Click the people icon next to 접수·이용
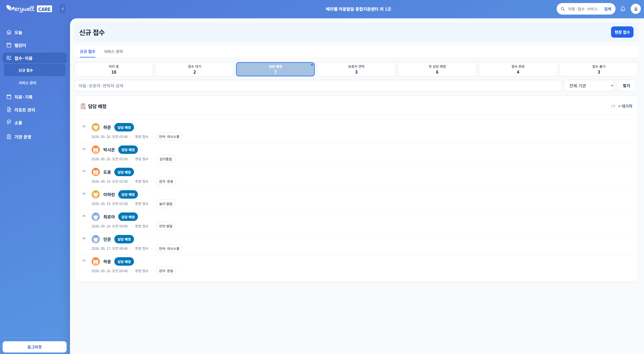Viewport: 644px width, 354px height. [x=9, y=58]
